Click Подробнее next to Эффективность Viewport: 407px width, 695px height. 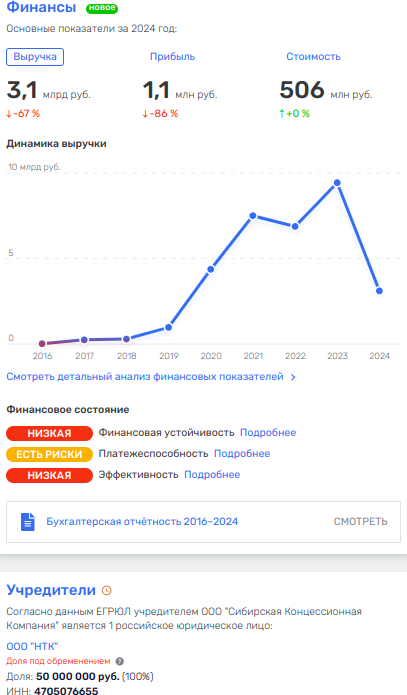212,475
